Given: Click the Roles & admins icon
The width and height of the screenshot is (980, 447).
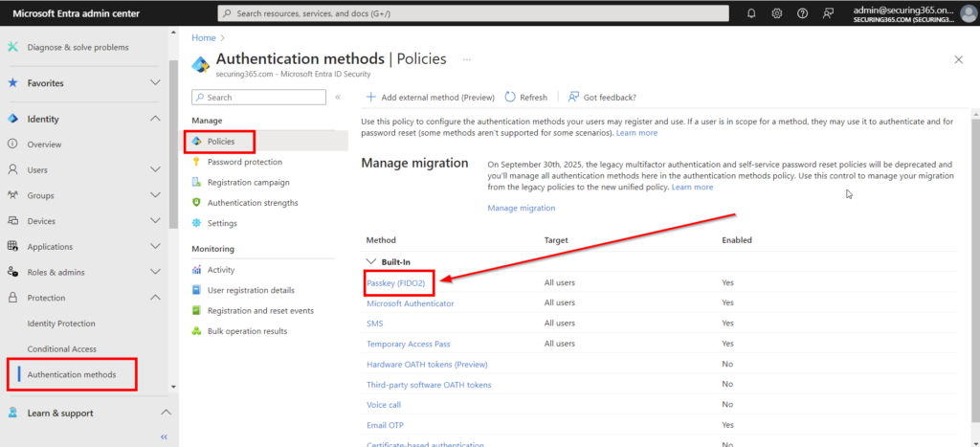Looking at the screenshot, I should [x=12, y=272].
